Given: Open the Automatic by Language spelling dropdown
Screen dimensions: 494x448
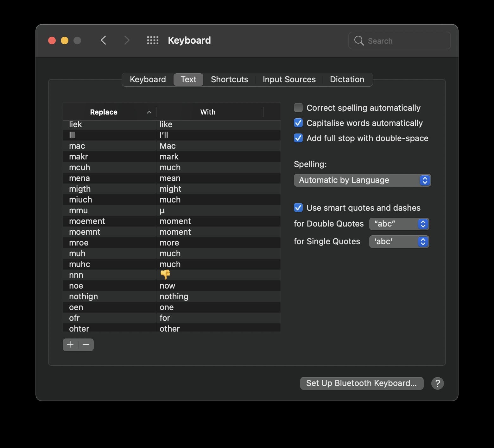Looking at the screenshot, I should pyautogui.click(x=362, y=180).
